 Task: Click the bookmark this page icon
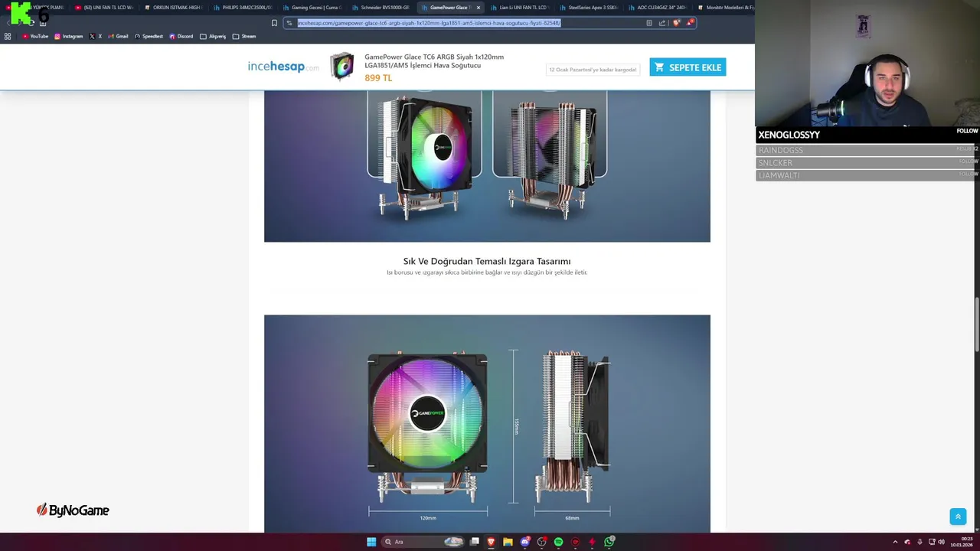pyautogui.click(x=274, y=23)
